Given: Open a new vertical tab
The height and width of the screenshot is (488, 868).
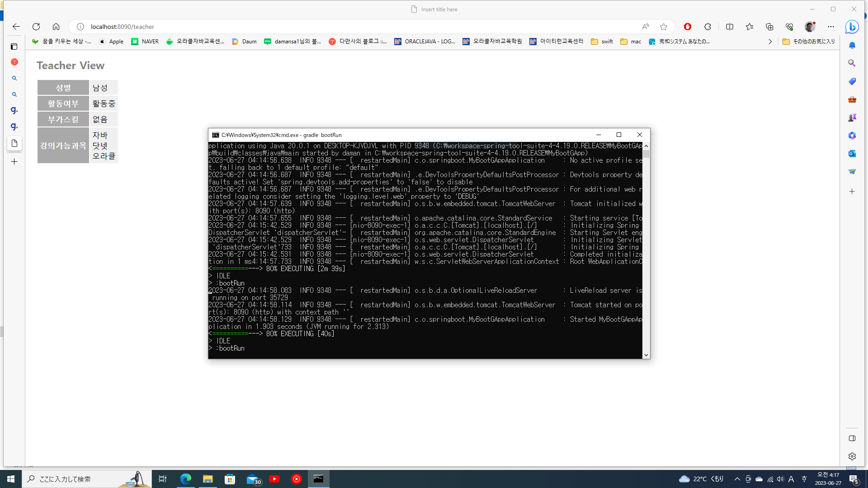Looking at the screenshot, I should pyautogui.click(x=14, y=162).
